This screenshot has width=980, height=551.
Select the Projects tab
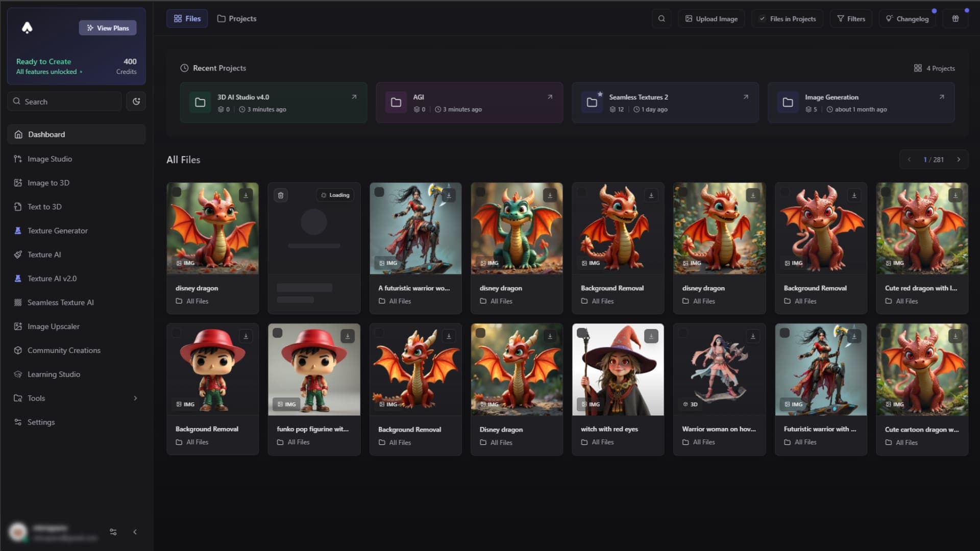tap(237, 18)
